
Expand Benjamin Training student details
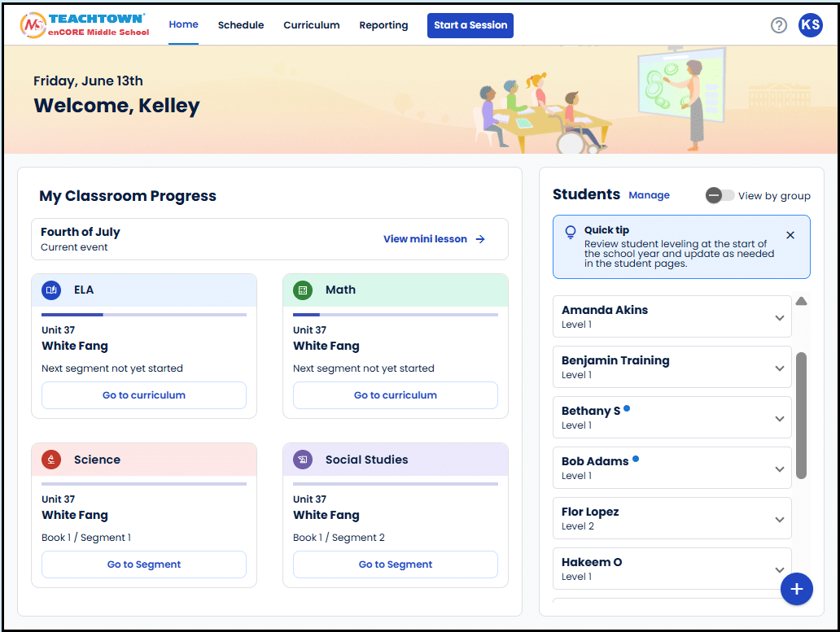(779, 368)
